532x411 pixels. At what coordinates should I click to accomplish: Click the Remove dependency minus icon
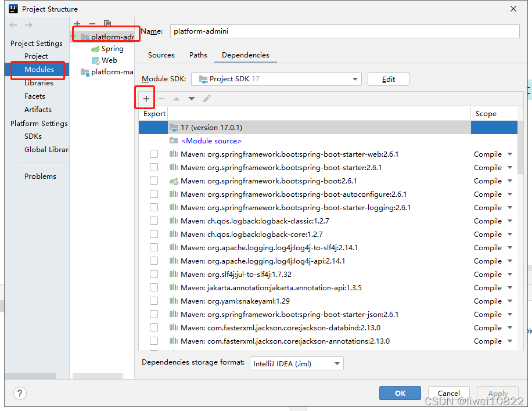point(161,99)
